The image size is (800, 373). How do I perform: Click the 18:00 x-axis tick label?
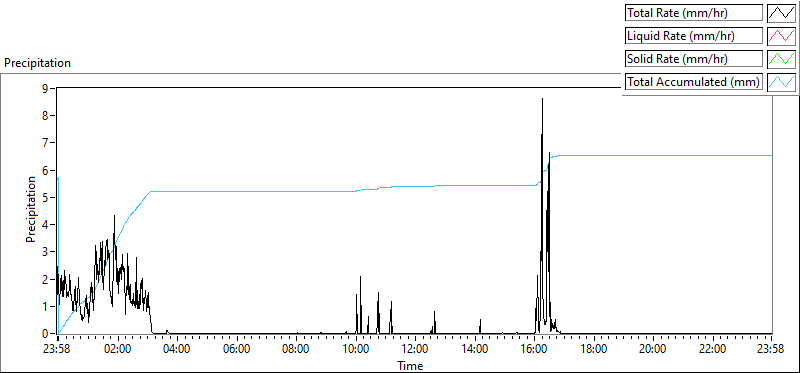point(594,349)
